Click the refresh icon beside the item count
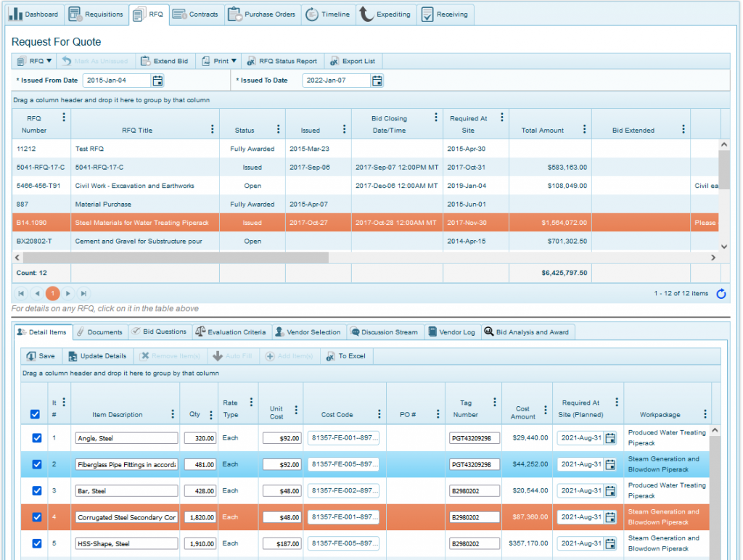The height and width of the screenshot is (560, 743). point(721,294)
